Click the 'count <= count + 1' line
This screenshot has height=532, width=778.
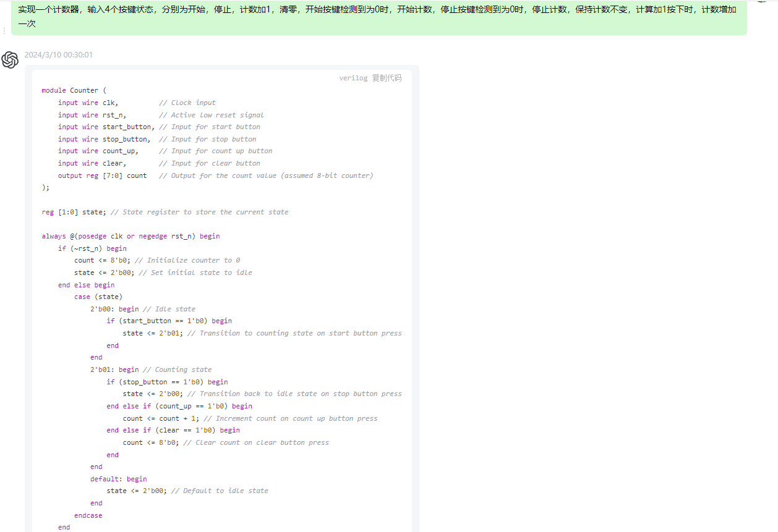161,418
